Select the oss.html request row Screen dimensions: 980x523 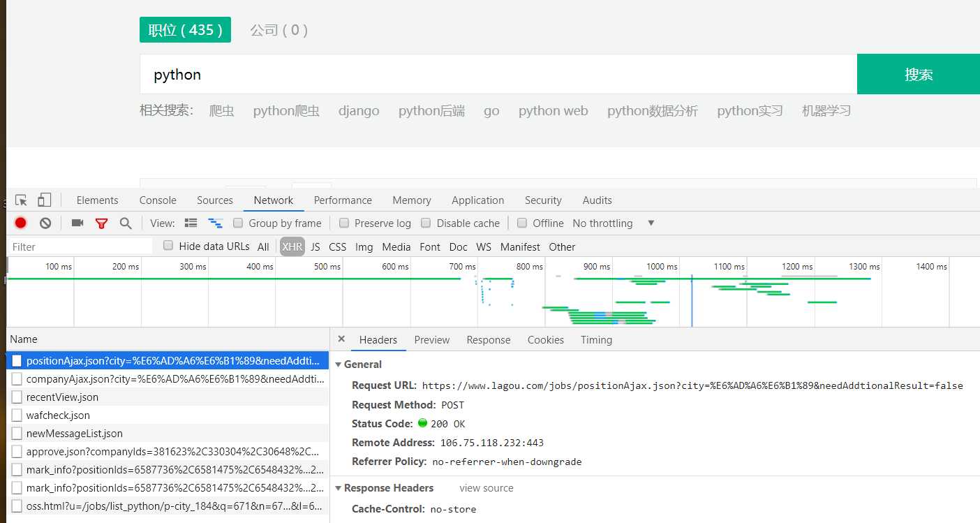(168, 506)
